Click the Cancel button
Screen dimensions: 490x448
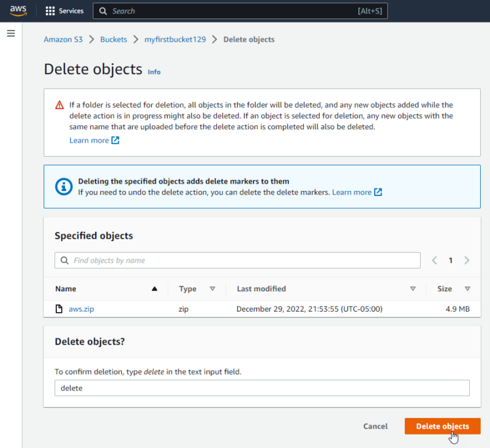(375, 426)
